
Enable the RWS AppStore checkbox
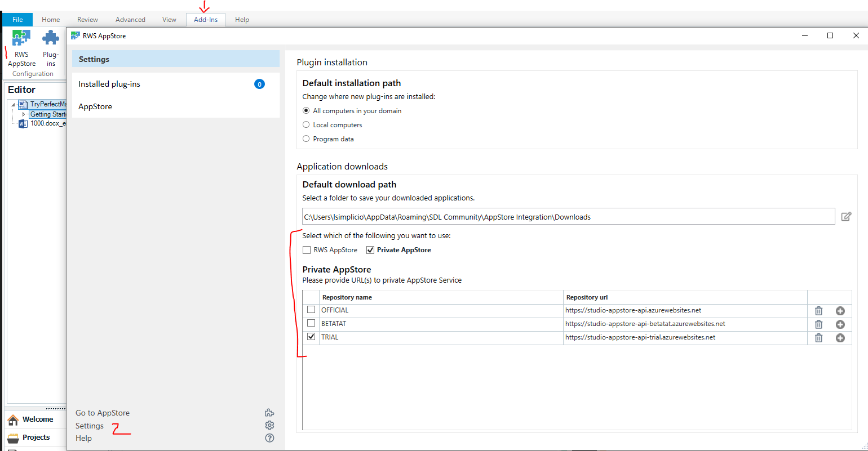(307, 250)
